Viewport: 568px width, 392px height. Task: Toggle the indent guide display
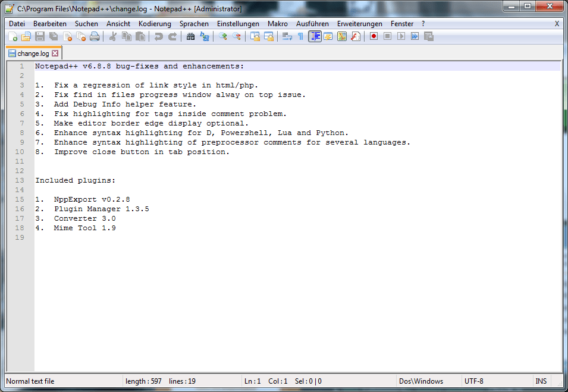tap(314, 36)
